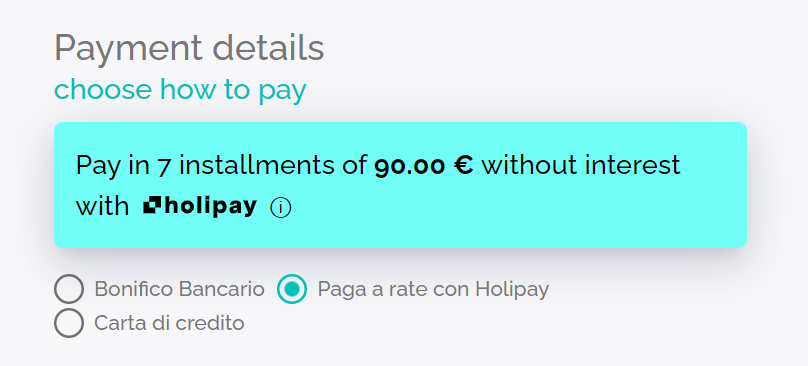Click the words Pay in
Viewport: 808px width, 366px height.
(x=113, y=165)
